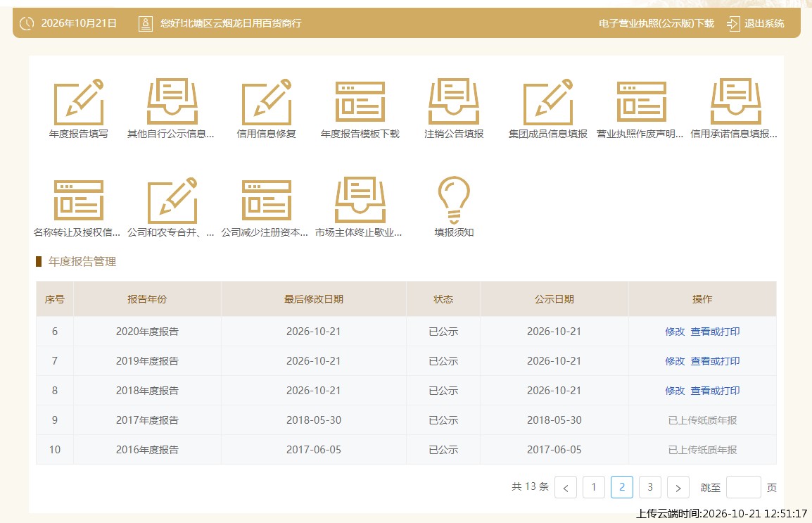Click the greeting 北塘区云烟龙日用百货商行
This screenshot has width=812, height=523.
(242, 23)
